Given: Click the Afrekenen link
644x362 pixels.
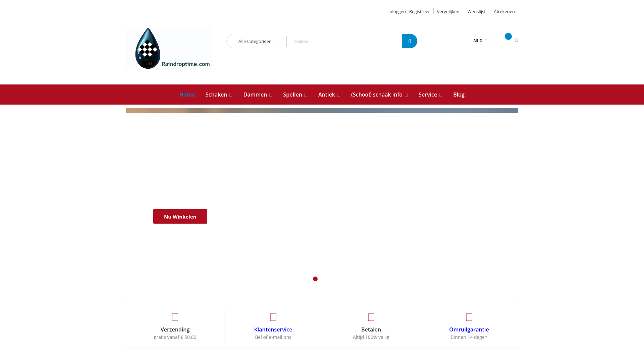Looking at the screenshot, I should pyautogui.click(x=504, y=11).
